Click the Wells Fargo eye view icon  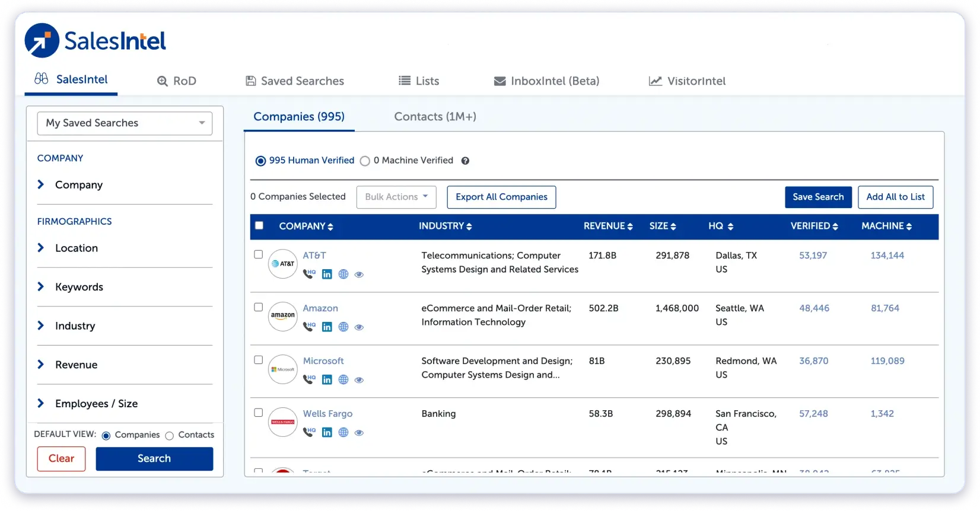pyautogui.click(x=359, y=433)
